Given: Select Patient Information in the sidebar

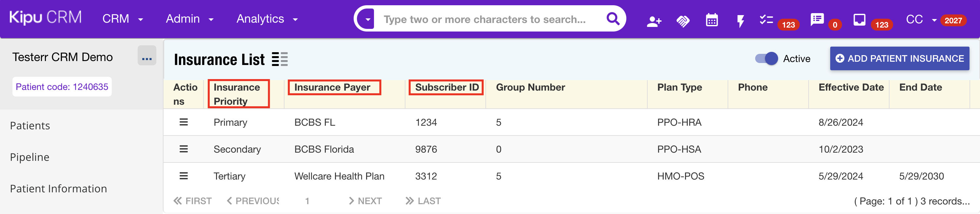Looking at the screenshot, I should tap(58, 188).
